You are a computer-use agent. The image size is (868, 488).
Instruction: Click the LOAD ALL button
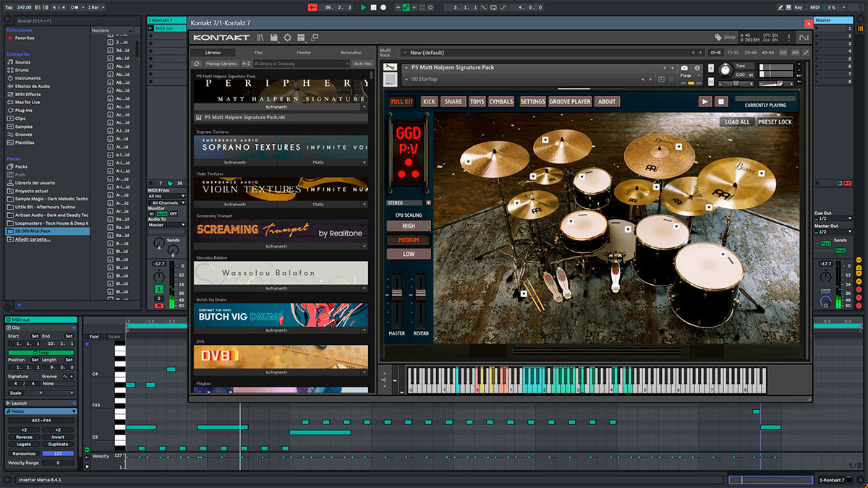pyautogui.click(x=737, y=122)
